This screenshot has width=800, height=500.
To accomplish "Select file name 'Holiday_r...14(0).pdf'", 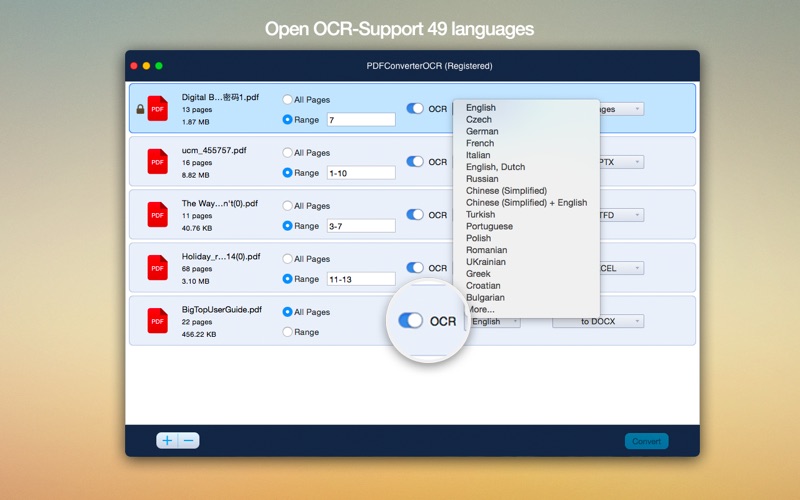I will click(221, 257).
